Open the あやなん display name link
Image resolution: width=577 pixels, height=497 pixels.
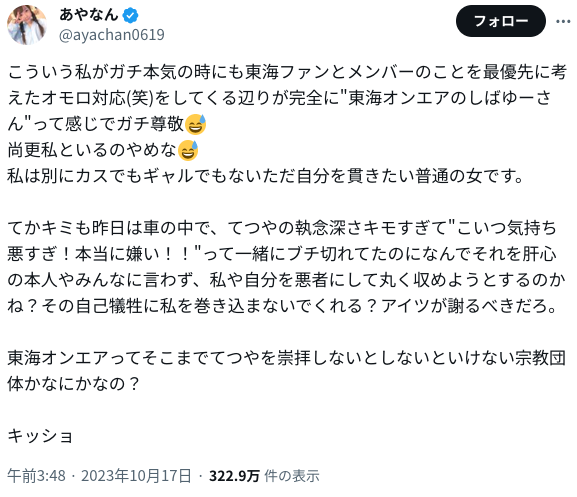(x=88, y=15)
